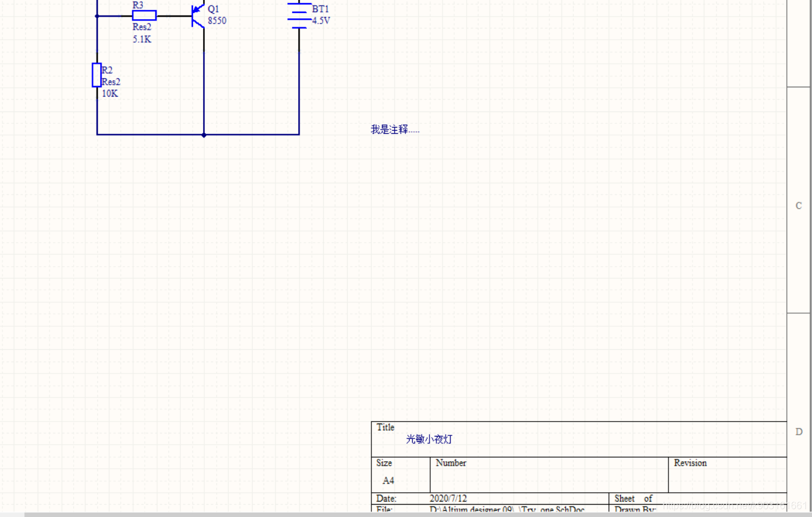Screen dimensions: 812x517
Task: Select the Q1 transistor symbol
Action: 198,15
